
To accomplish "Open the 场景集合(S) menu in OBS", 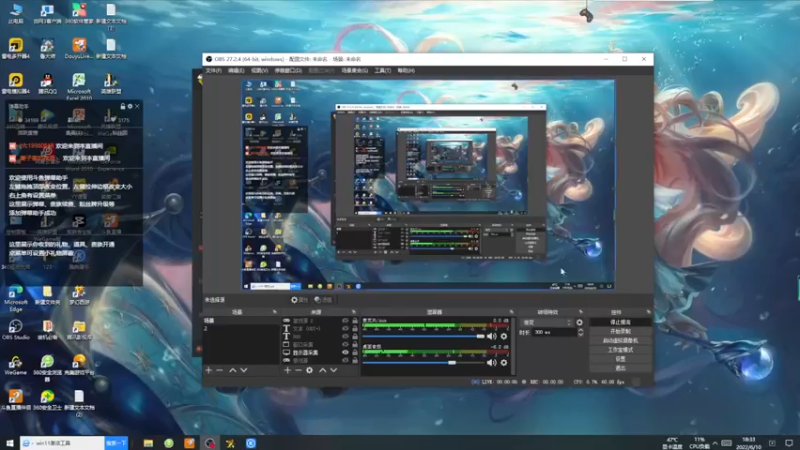I will click(x=355, y=70).
